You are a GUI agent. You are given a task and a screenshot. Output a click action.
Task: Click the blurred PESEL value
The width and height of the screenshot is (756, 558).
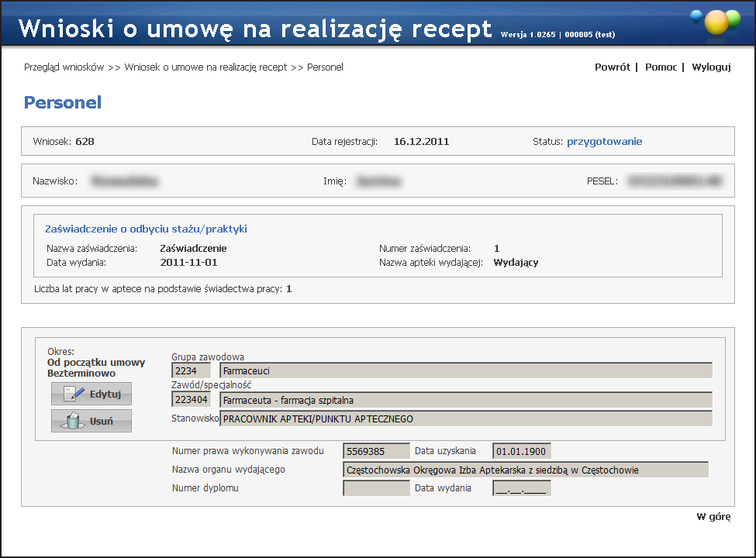(x=675, y=181)
